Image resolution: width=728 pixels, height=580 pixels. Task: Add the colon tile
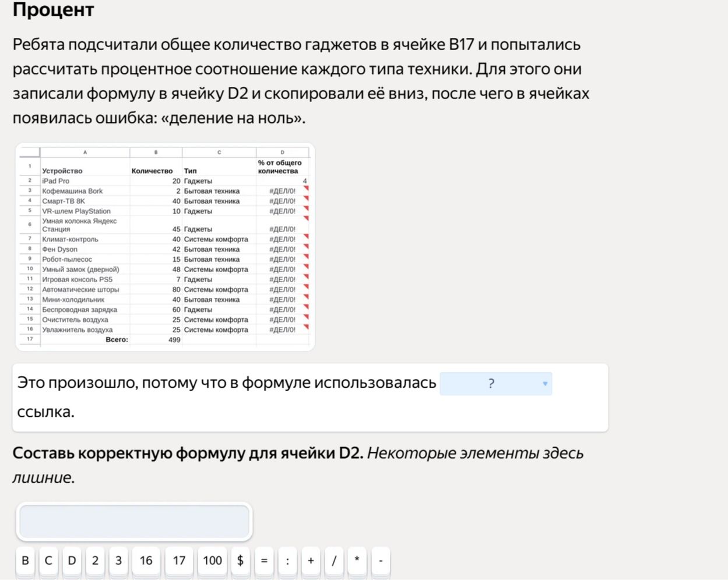(x=287, y=561)
